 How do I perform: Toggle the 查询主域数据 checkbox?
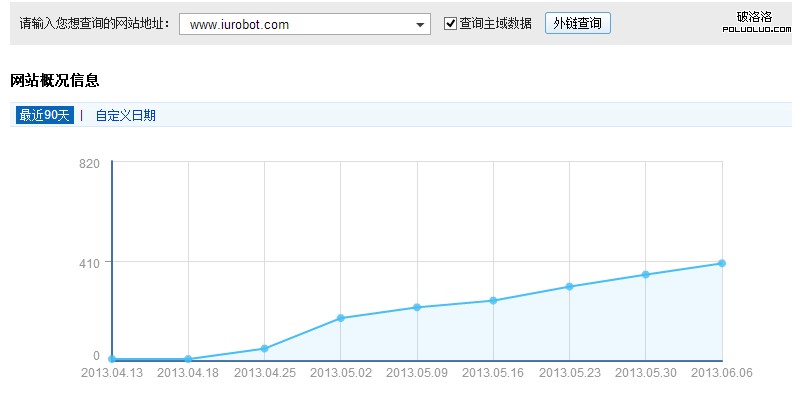click(451, 23)
